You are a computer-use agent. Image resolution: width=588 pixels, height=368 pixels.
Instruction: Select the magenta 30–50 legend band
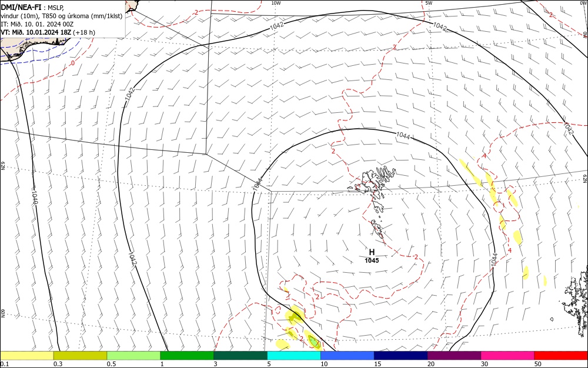(508, 356)
